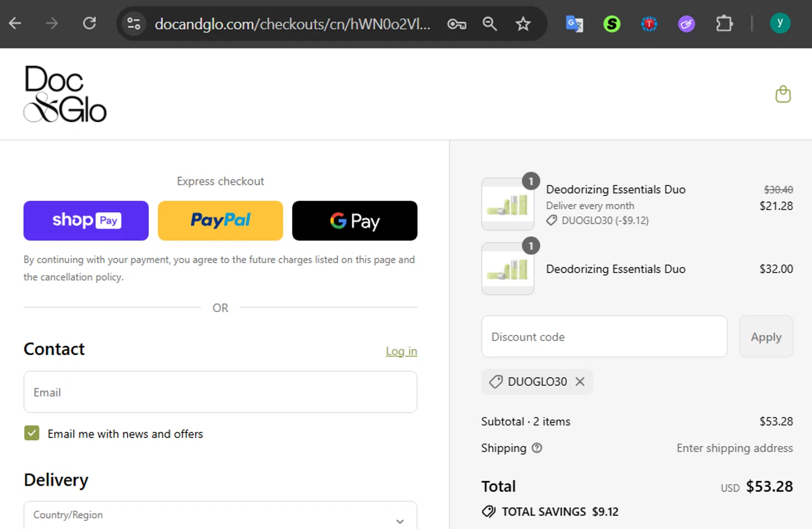The height and width of the screenshot is (529, 812).
Task: Click the TOTAL SAVINGS $9.12 text
Action: (x=560, y=512)
